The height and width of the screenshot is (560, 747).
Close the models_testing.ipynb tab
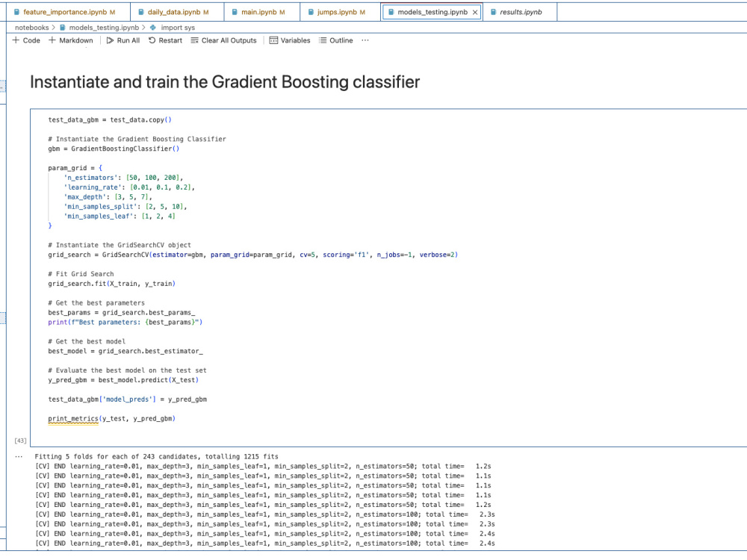pyautogui.click(x=475, y=13)
